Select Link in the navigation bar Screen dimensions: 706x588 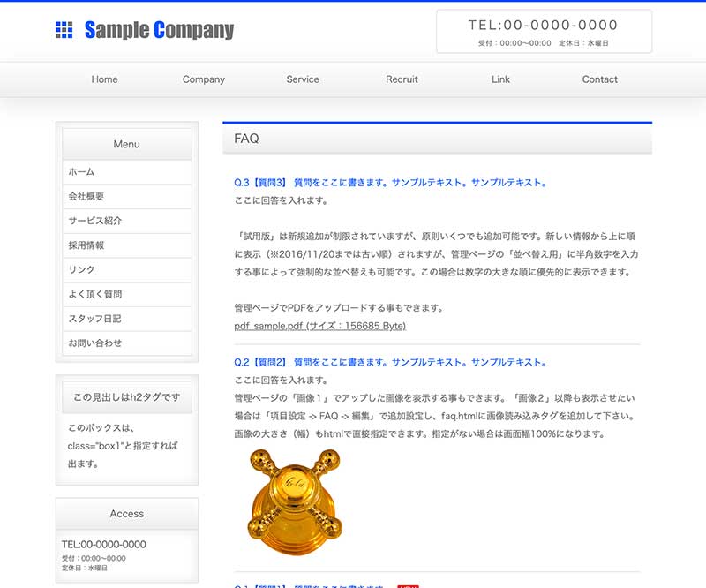[x=500, y=79]
